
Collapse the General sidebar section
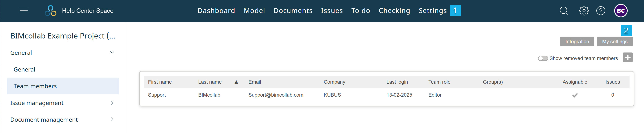click(112, 53)
